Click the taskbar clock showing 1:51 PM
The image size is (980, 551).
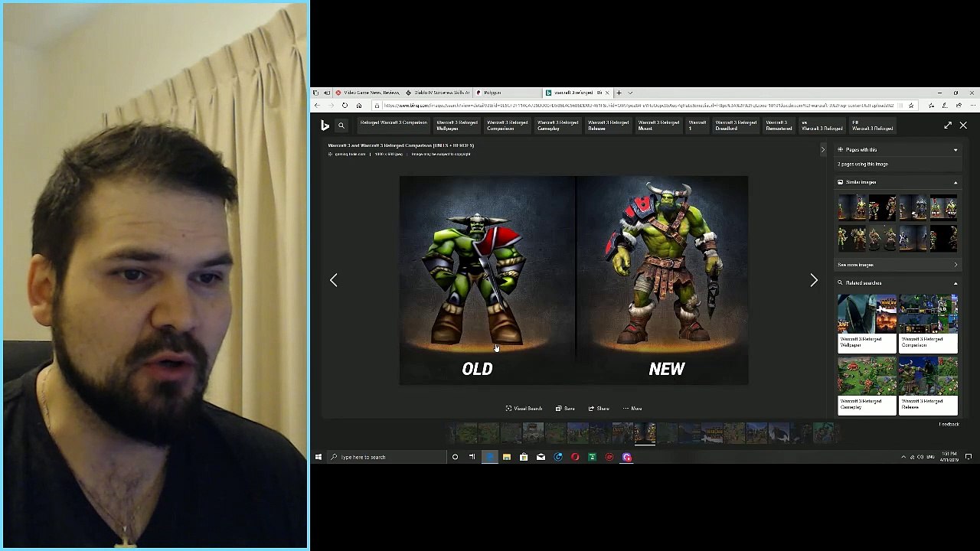coord(948,457)
